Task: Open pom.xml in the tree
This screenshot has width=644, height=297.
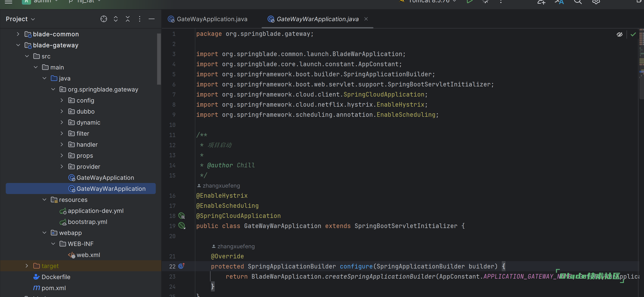Action: click(x=49, y=288)
